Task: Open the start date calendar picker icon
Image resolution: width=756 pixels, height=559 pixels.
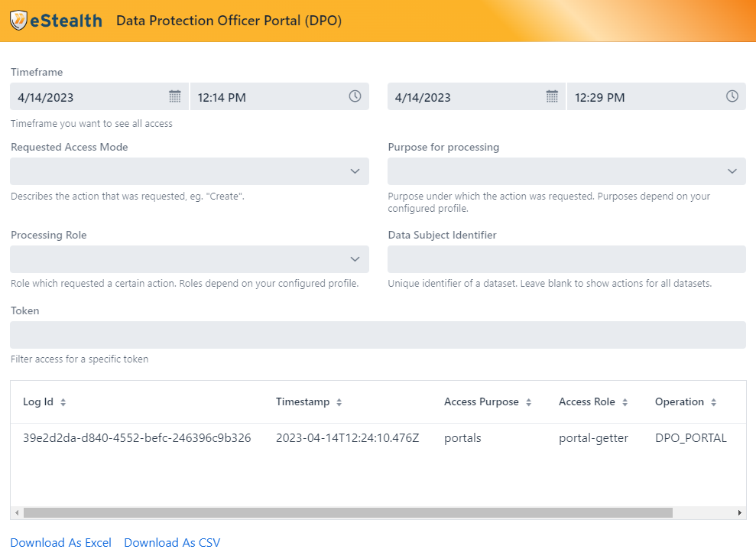Action: (175, 96)
